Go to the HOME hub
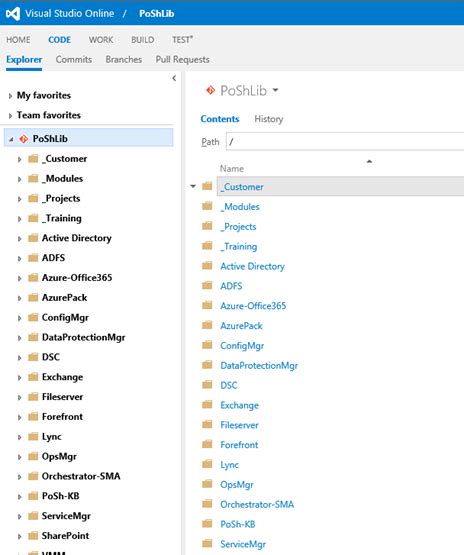The image size is (464, 555). click(x=18, y=40)
